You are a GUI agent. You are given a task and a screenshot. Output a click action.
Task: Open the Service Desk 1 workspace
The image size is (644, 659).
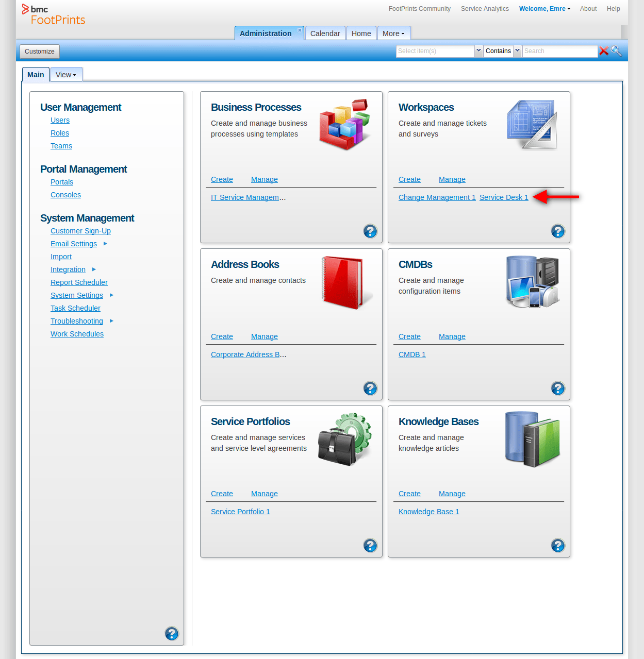tap(504, 197)
